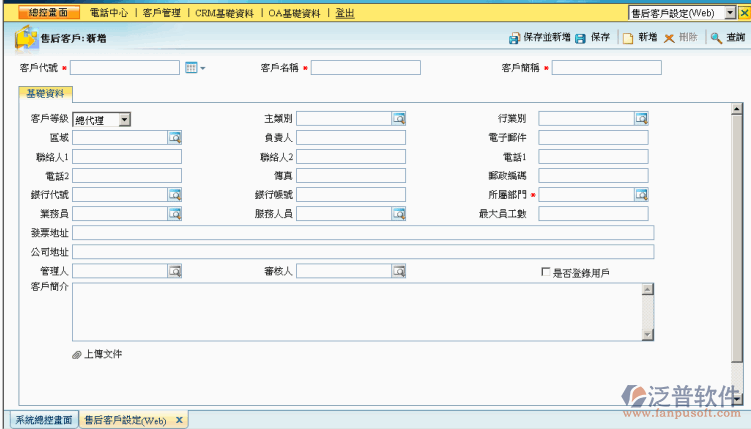Open lookup icon for 銀行代號 field
Screen dimensions: 751x429
(175, 195)
